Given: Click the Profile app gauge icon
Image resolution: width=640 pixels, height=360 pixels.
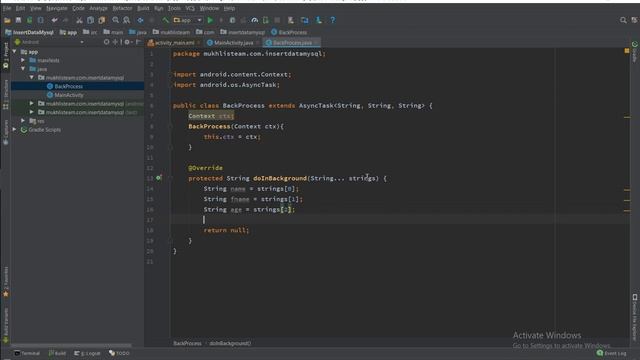Looking at the screenshot, I should click(x=255, y=20).
